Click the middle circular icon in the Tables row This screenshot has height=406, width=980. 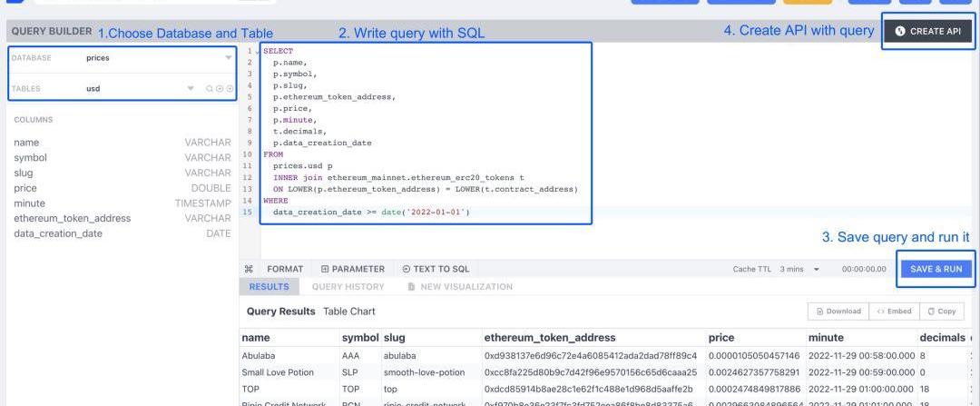coord(220,89)
